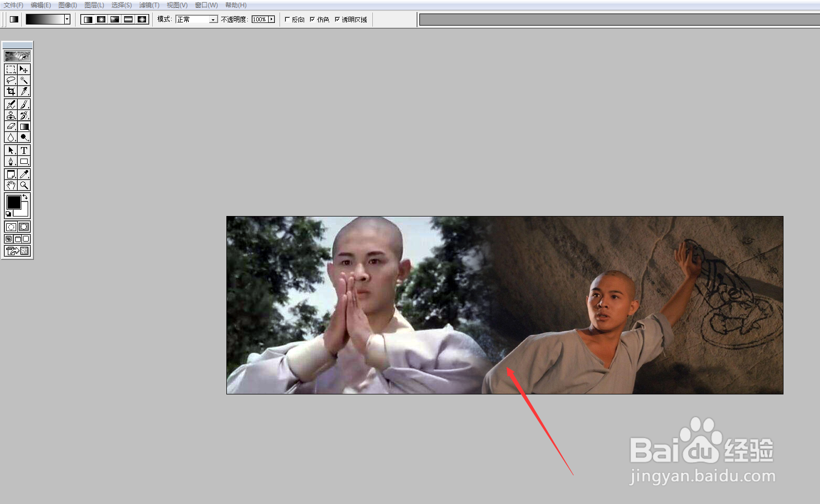Select the Paintbrush tool

[24, 105]
